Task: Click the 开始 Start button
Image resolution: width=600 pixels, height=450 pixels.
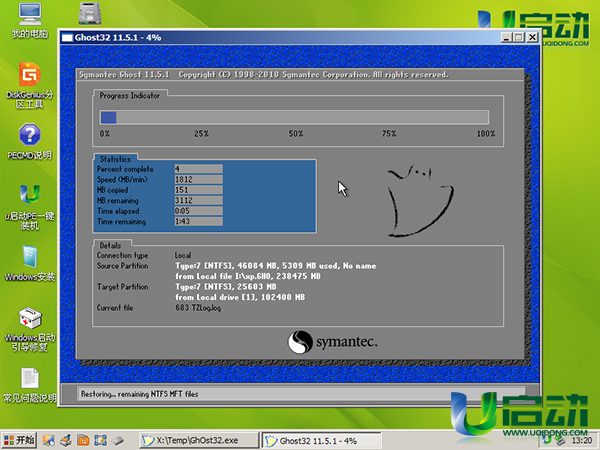Action: click(20, 439)
